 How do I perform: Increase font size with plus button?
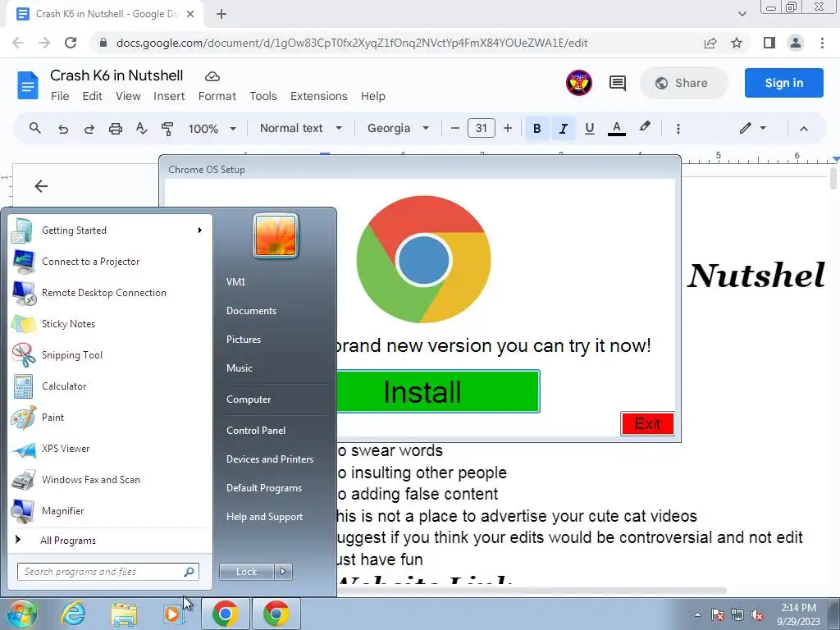tap(508, 129)
